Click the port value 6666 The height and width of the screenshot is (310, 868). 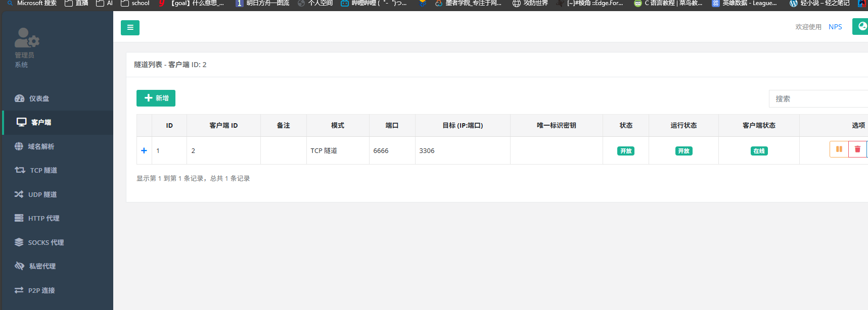381,150
